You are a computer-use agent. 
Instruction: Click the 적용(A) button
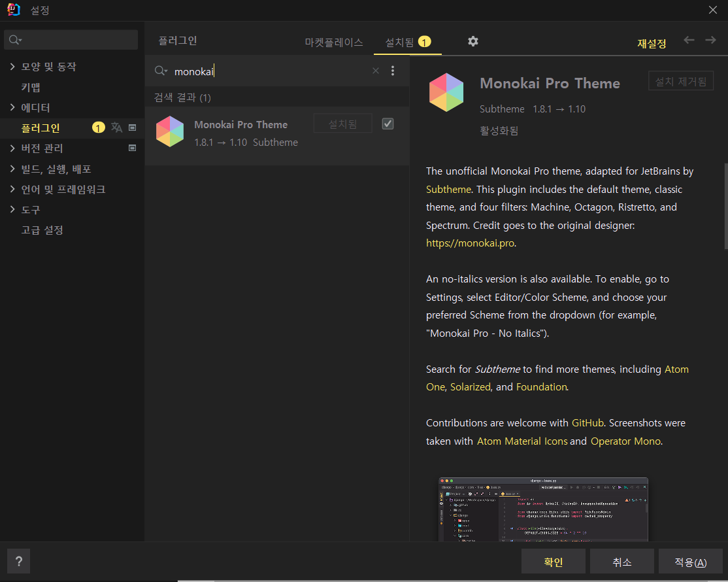[x=690, y=562]
